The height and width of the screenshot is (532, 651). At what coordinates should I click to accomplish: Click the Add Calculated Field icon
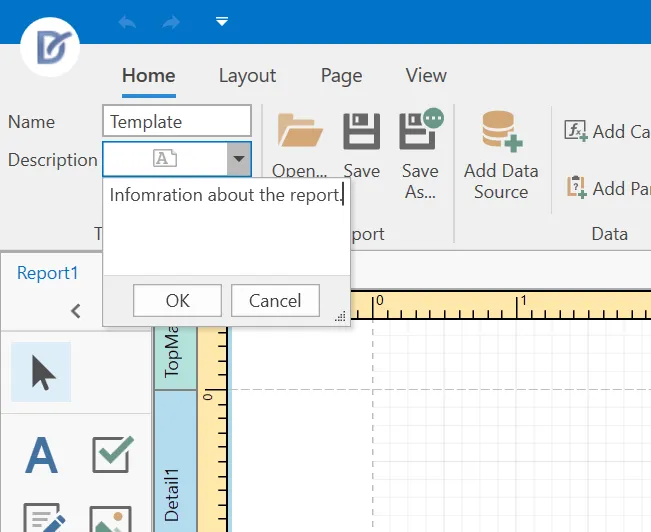pyautogui.click(x=575, y=131)
